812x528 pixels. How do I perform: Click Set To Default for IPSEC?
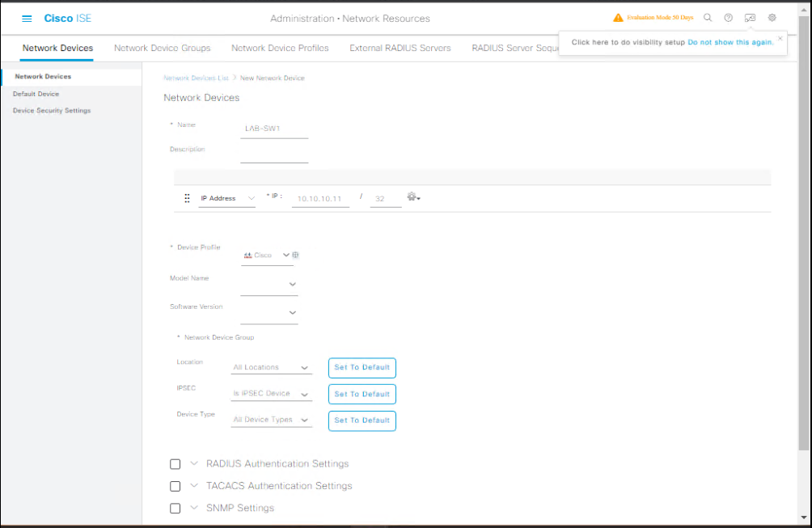(362, 394)
